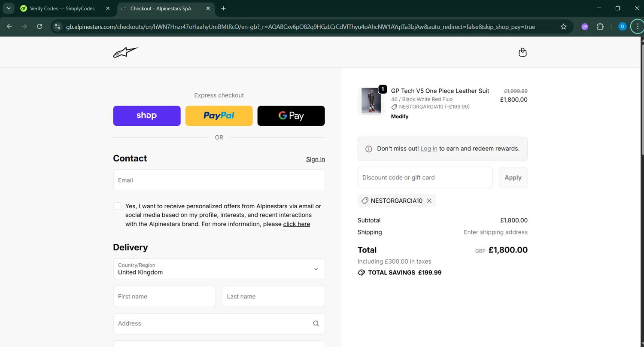Click the GP Tech V5 suit thumbnail

pos(371,100)
